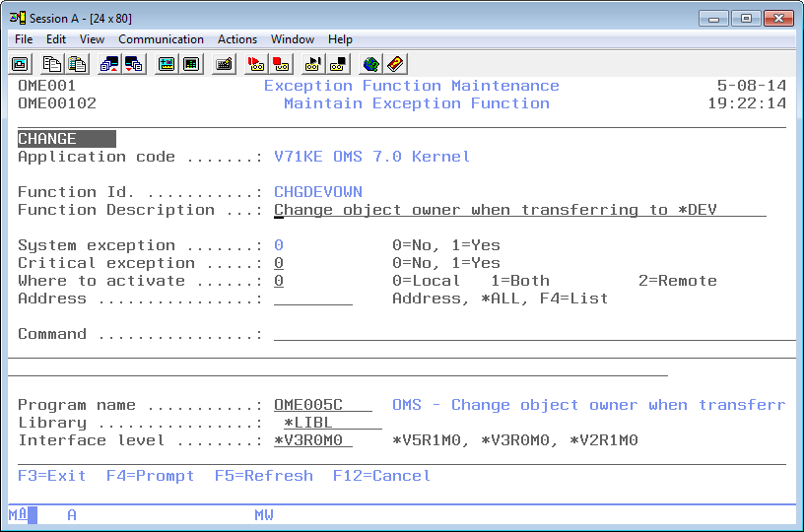Click the globe Support icon in toolbar
This screenshot has height=532, width=804.
point(371,64)
